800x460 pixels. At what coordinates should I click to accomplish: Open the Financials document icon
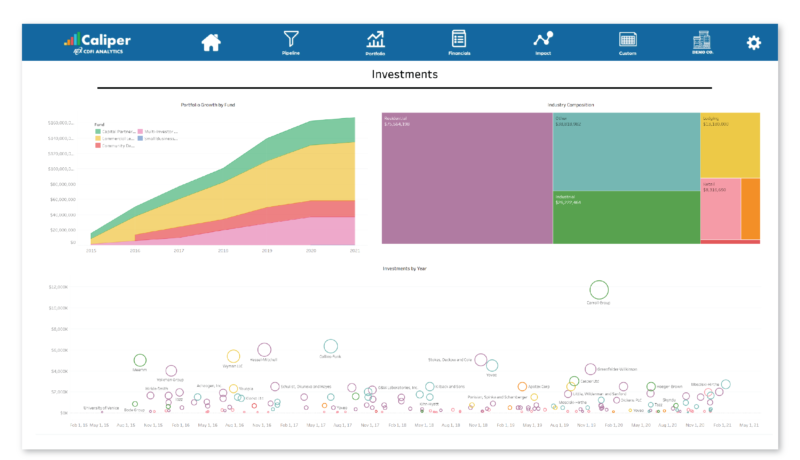459,42
